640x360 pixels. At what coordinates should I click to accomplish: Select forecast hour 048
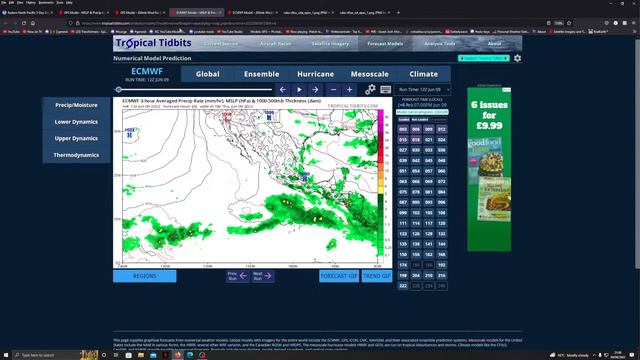click(441, 160)
